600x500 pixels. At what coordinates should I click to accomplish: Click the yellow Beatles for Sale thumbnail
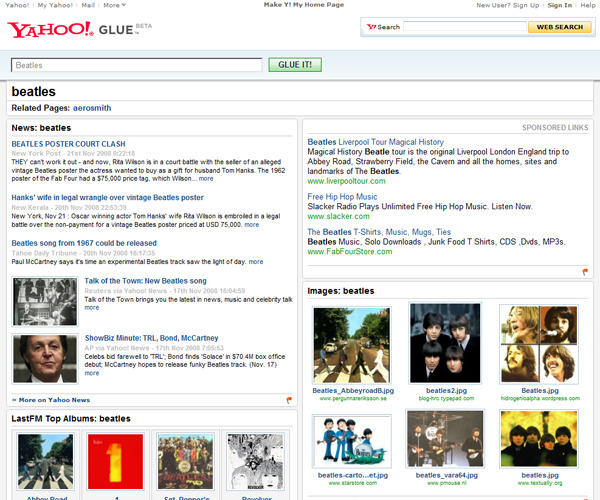539,438
